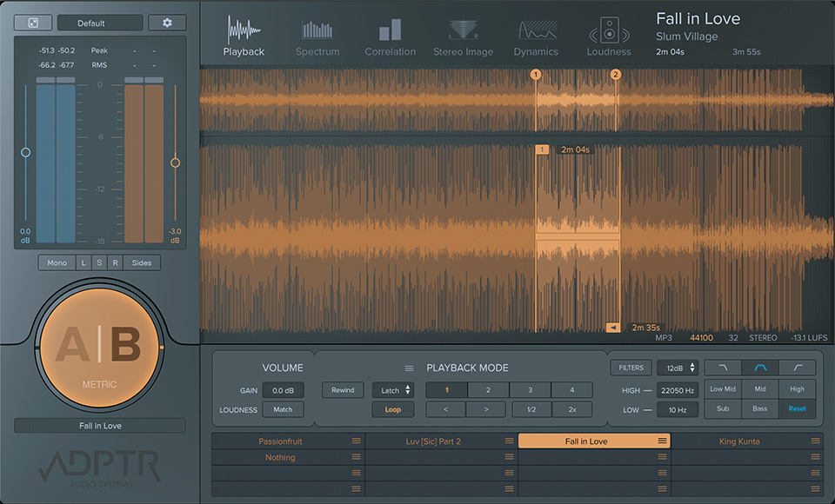Viewport: 835px width, 504px height.
Task: Click the Reset filter button
Action: click(798, 408)
